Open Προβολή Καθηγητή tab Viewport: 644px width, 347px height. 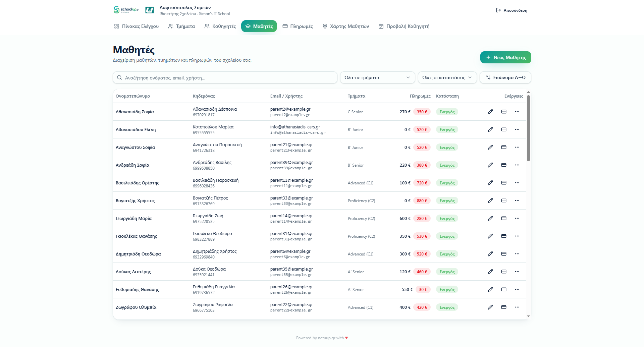tap(404, 26)
